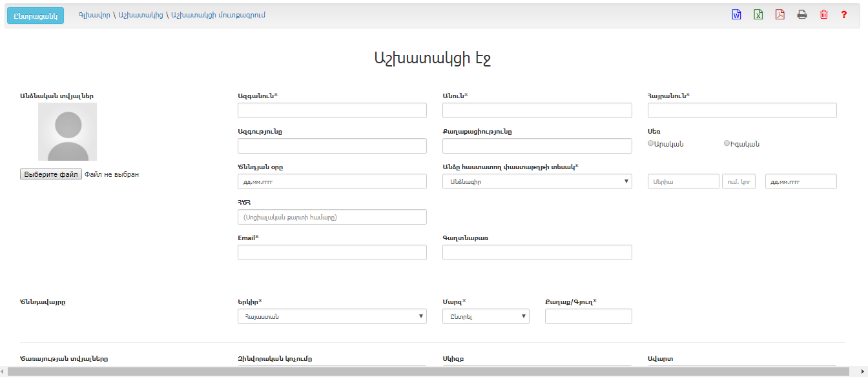Go to Գլխավոր breadcrumb link
Screen dimensions: 868x377
point(94,15)
